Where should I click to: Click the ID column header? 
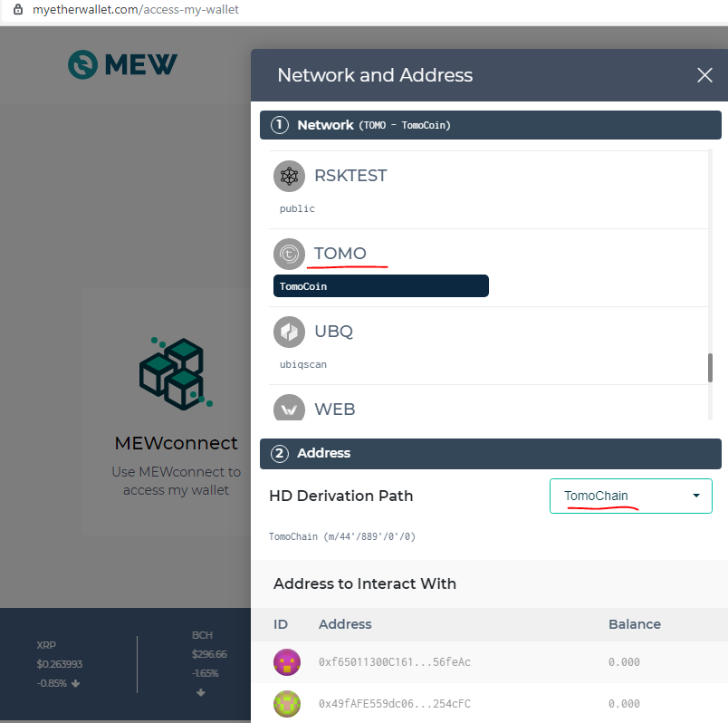pyautogui.click(x=281, y=624)
